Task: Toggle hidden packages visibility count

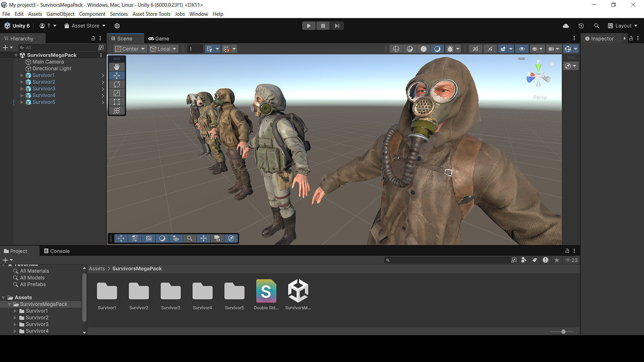Action: click(571, 260)
